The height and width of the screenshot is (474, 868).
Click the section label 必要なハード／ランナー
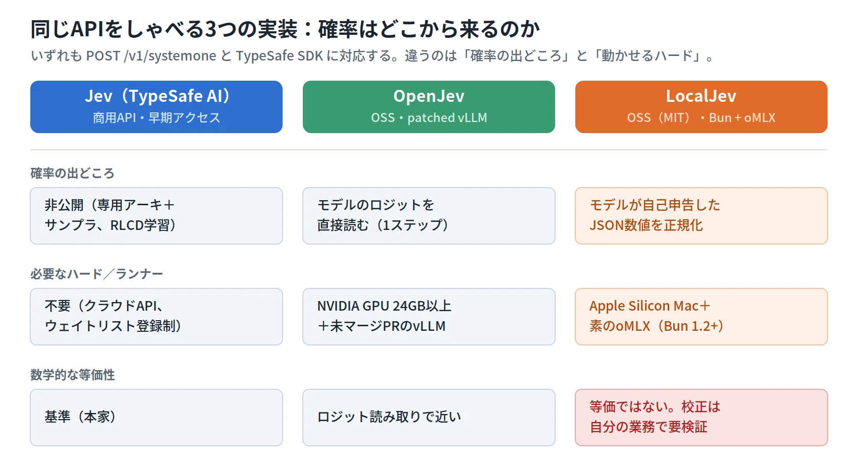[97, 274]
